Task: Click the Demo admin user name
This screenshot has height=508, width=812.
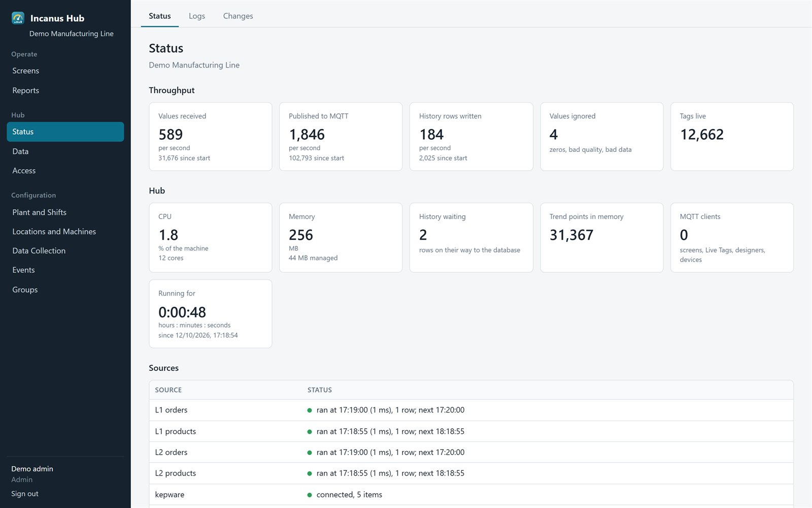Action: pos(32,469)
